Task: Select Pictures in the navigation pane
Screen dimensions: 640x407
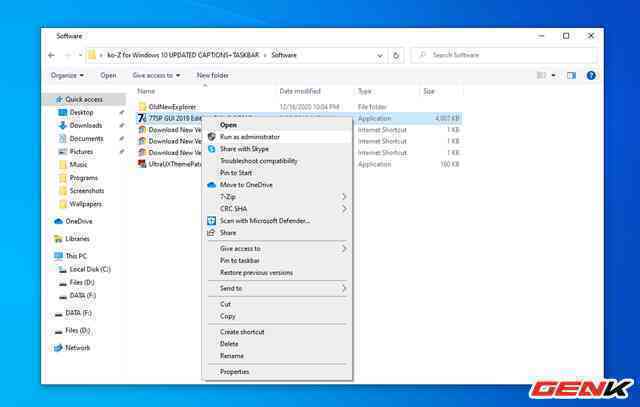Action: pyautogui.click(x=81, y=152)
